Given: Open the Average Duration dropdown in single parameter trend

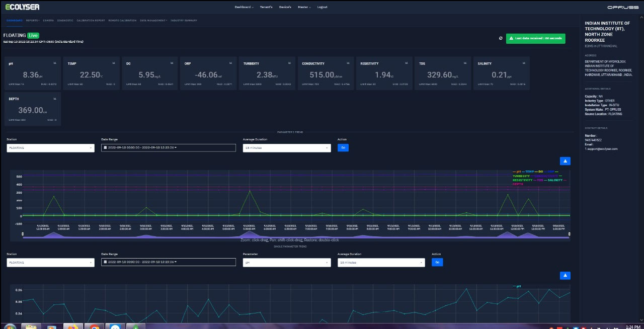Looking at the screenshot, I should click(381, 263).
